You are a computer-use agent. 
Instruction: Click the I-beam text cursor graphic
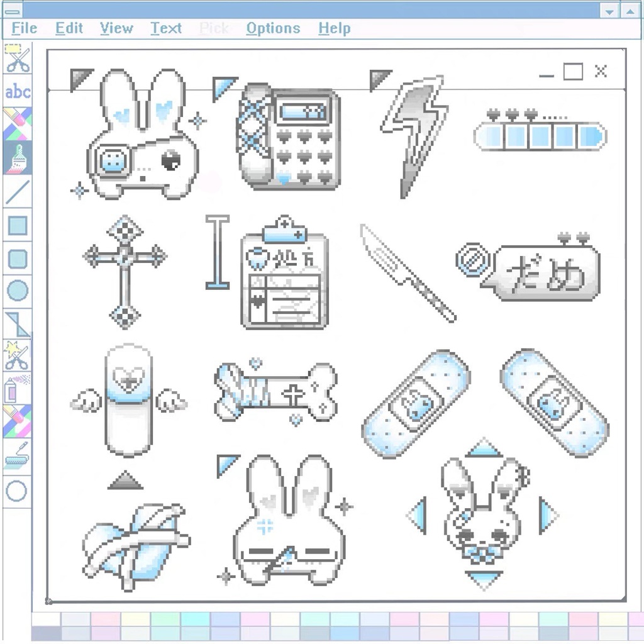pos(217,252)
